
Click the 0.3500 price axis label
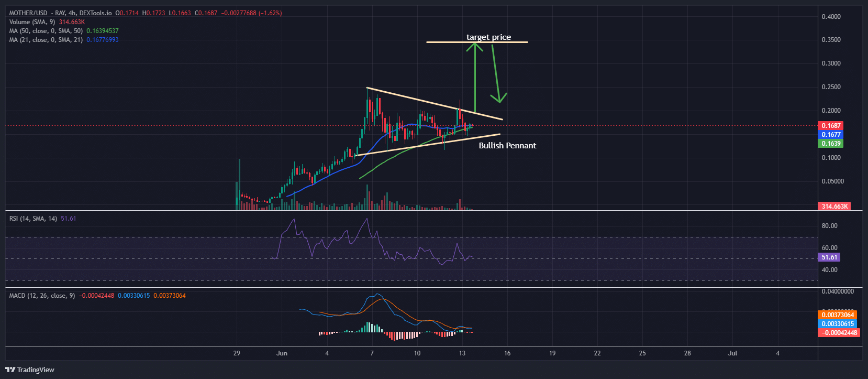click(x=831, y=40)
